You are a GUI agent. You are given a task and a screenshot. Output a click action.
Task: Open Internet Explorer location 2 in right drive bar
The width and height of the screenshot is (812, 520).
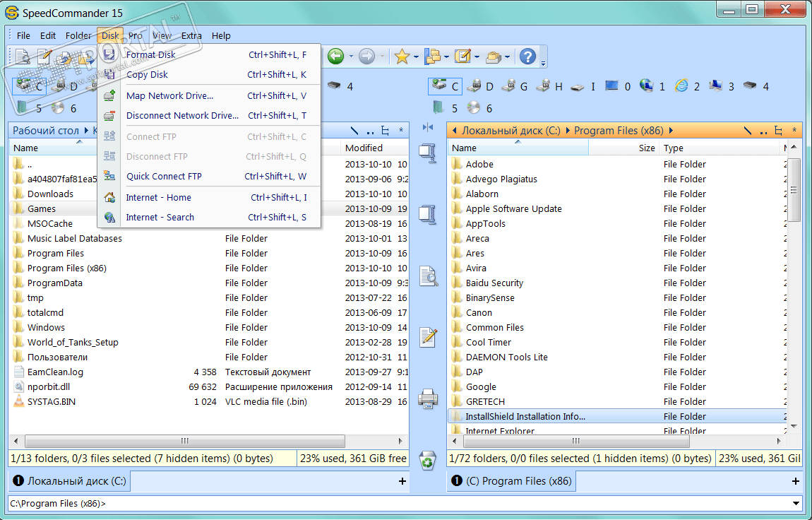click(687, 86)
